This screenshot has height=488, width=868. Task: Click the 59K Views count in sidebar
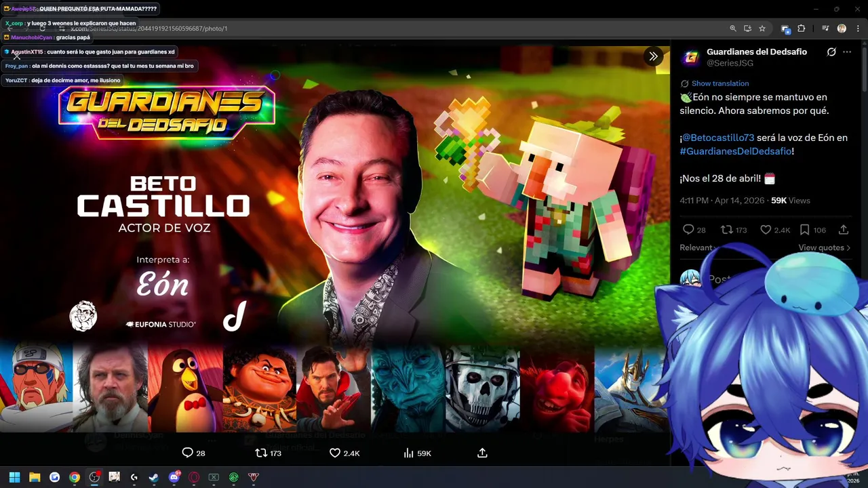(x=791, y=201)
